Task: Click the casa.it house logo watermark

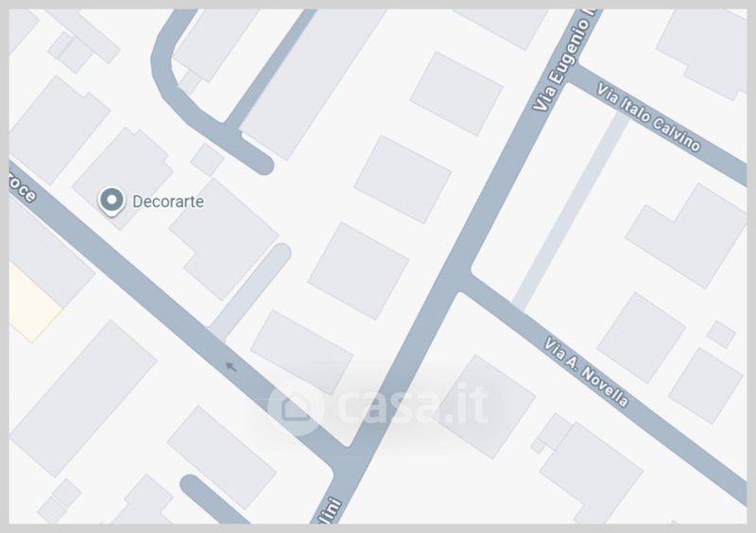Action: (296, 407)
